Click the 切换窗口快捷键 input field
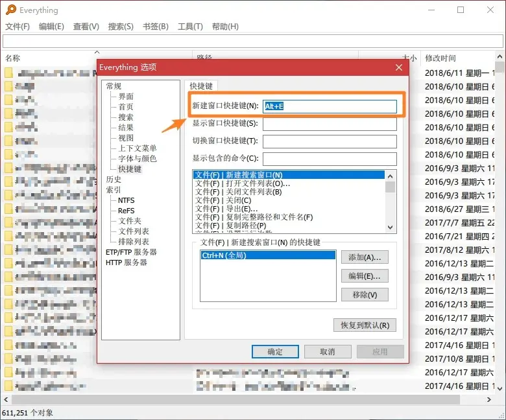 coord(330,141)
